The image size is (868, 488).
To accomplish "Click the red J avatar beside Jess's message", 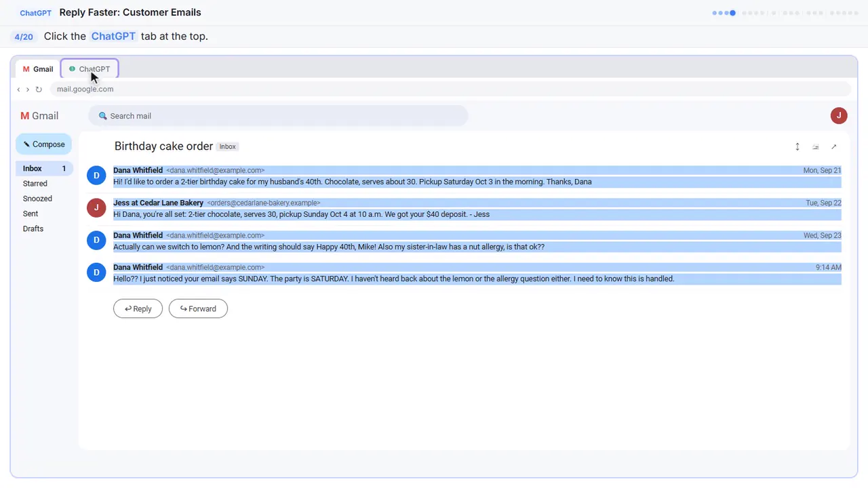I will pos(96,208).
